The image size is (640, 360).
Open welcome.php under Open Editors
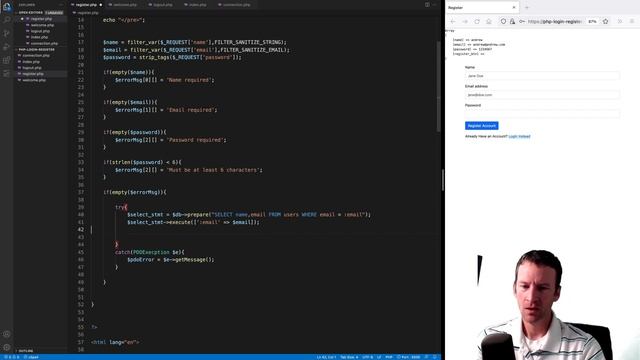coord(42,25)
